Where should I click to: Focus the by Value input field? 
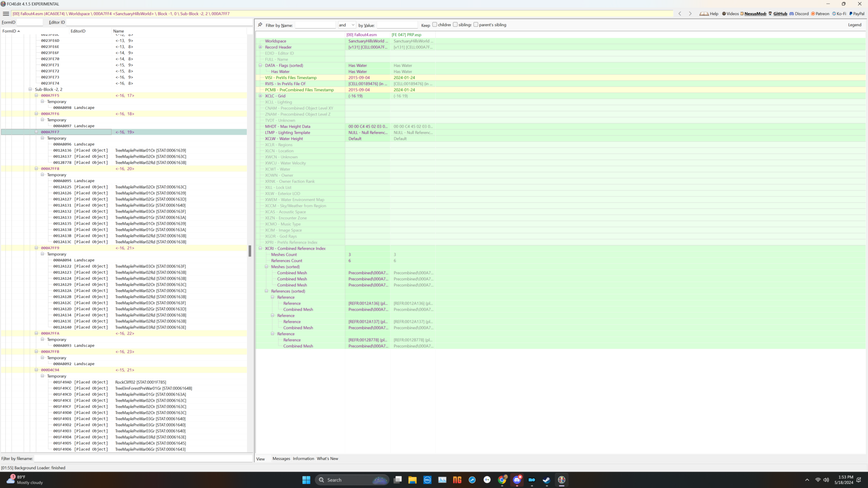click(x=397, y=25)
